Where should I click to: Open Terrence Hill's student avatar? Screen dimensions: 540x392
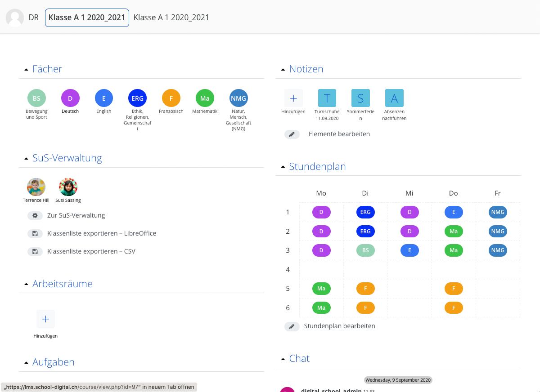[36, 187]
